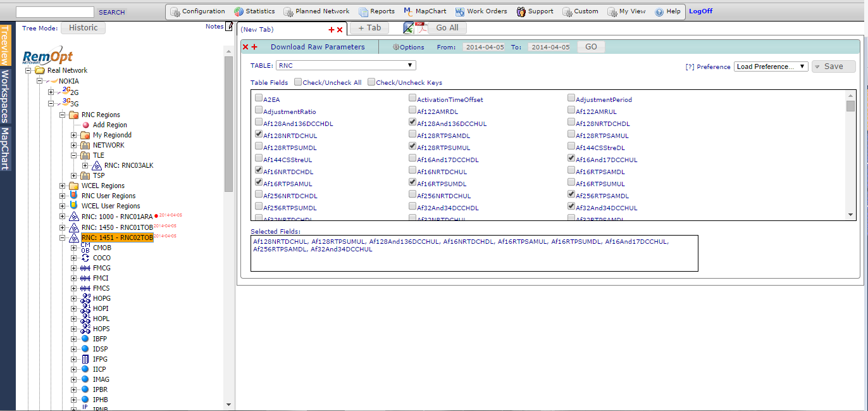Open the Notes edit icon
The height and width of the screenshot is (411, 868).
pos(230,26)
